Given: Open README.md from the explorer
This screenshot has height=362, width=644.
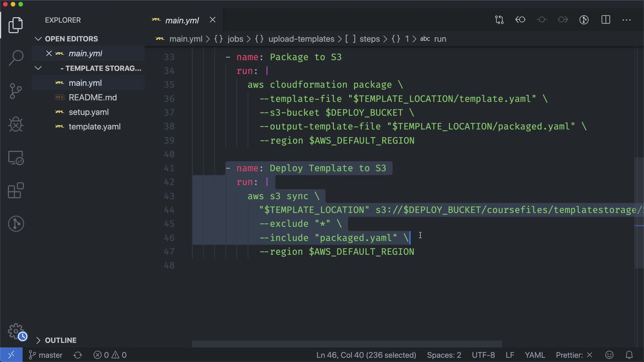Looking at the screenshot, I should [x=93, y=98].
